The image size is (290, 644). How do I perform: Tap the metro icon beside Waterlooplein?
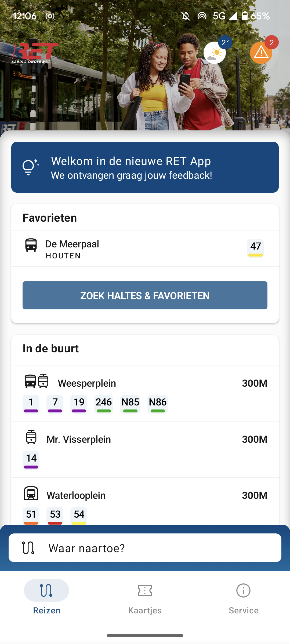[x=31, y=493]
